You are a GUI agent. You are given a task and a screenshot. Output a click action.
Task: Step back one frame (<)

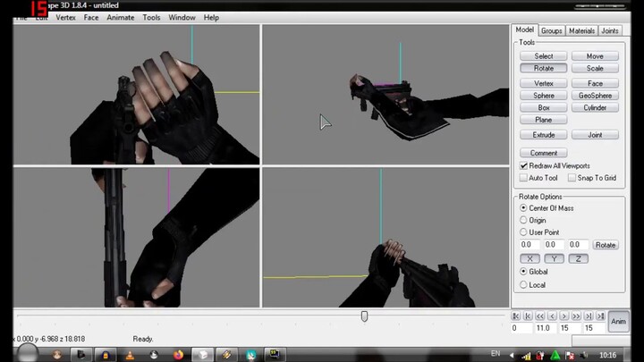click(x=552, y=316)
